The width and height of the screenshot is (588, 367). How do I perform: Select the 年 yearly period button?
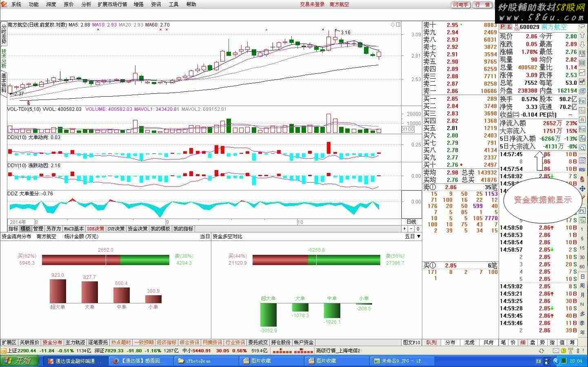[x=583, y=332]
